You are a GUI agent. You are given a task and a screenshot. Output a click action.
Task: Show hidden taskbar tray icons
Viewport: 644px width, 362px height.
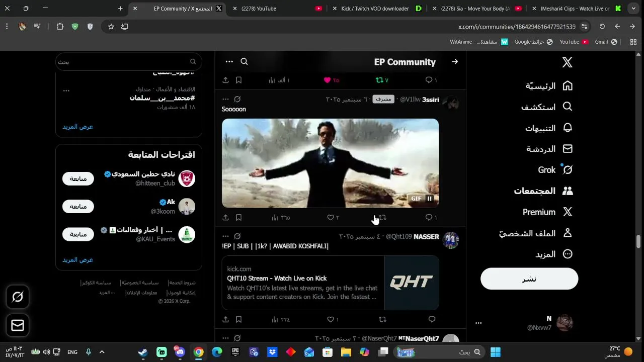point(102,352)
